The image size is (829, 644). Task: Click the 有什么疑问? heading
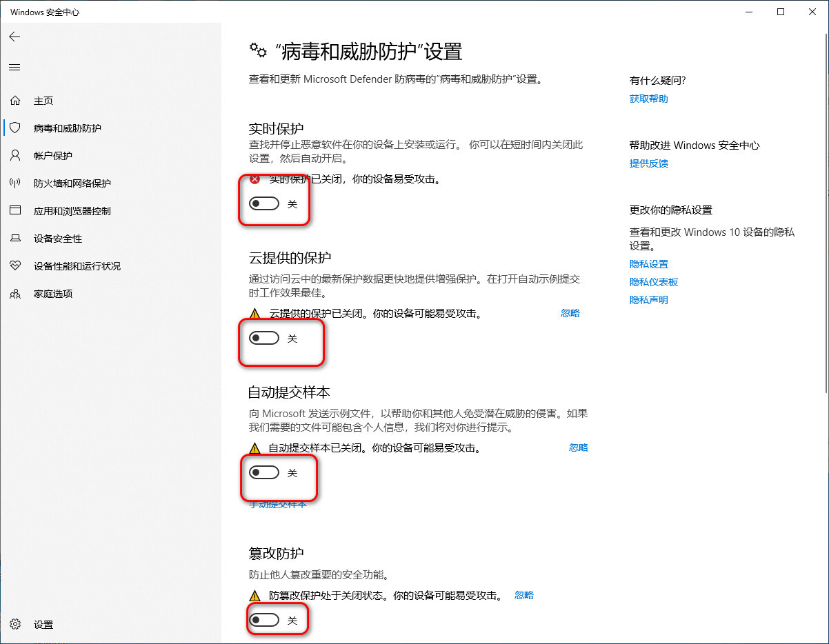pos(657,81)
